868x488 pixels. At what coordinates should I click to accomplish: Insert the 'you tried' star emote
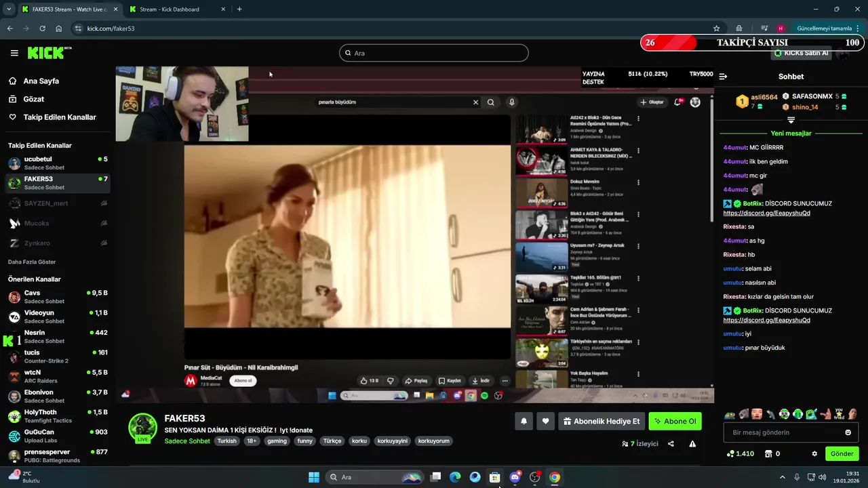tap(839, 414)
